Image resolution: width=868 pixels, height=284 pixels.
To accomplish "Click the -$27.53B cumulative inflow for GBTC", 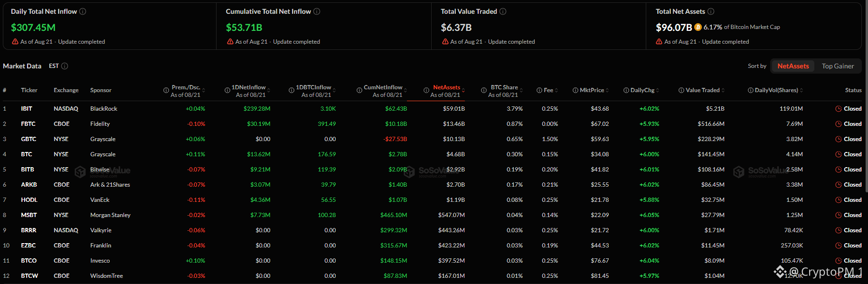I will (395, 139).
